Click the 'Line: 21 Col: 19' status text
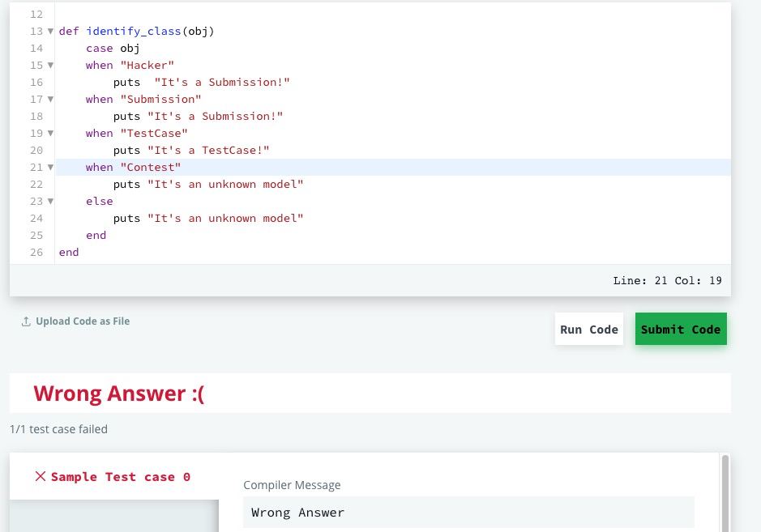Image resolution: width=761 pixels, height=532 pixels. coord(667,280)
